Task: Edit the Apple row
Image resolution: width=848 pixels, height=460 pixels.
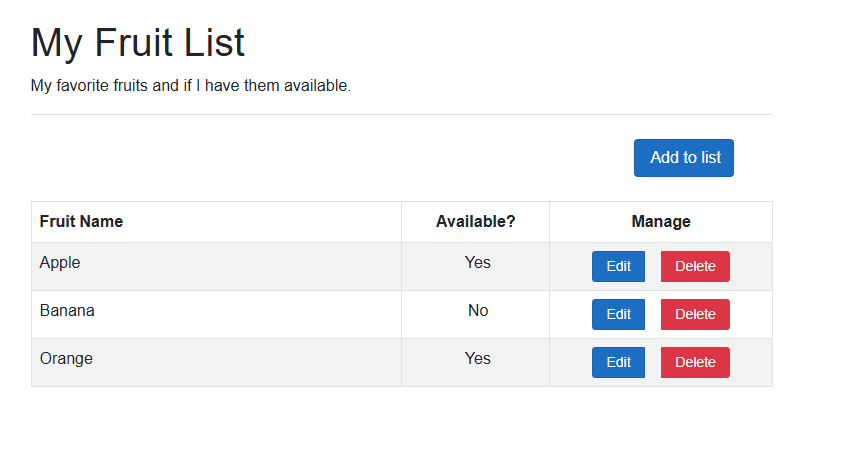Action: pyautogui.click(x=618, y=266)
